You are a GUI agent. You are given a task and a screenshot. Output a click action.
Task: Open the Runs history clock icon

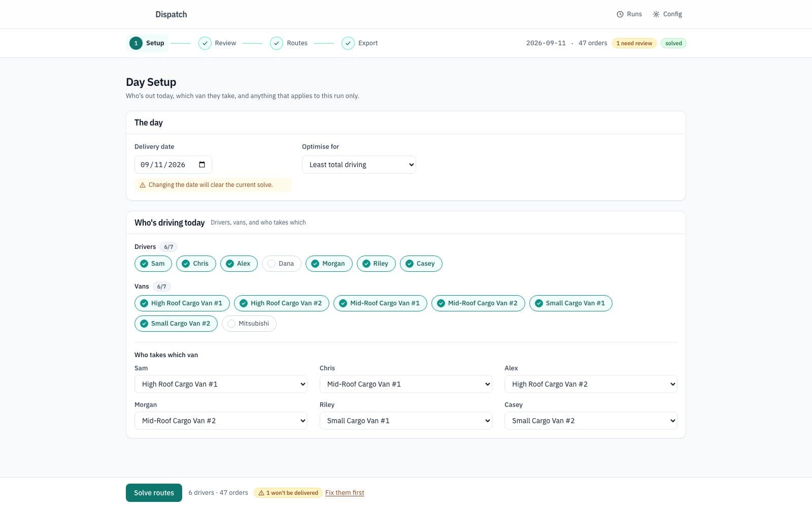point(620,14)
